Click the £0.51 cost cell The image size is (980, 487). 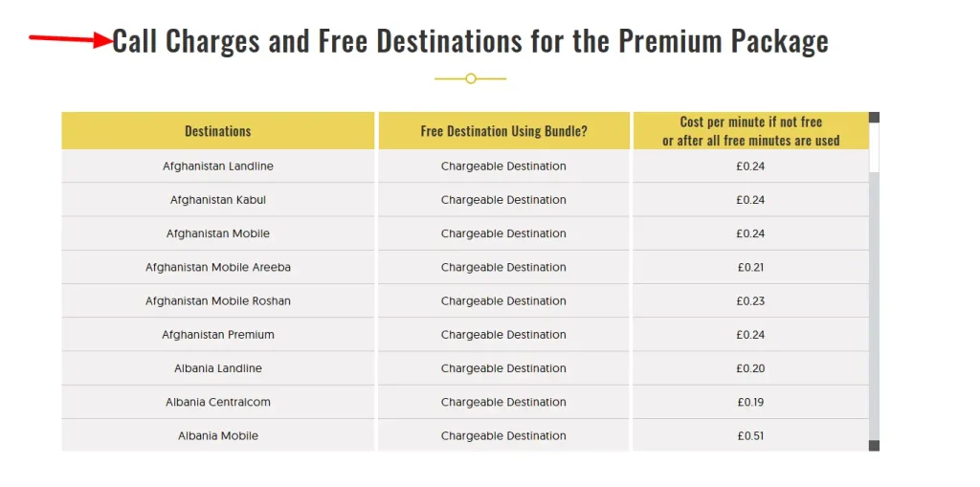tap(750, 435)
